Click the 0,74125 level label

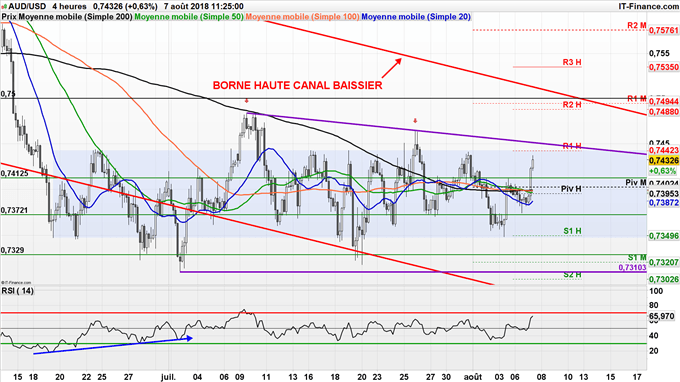pyautogui.click(x=14, y=173)
